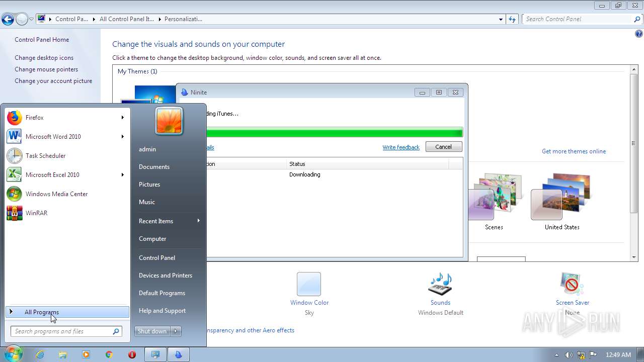The height and width of the screenshot is (362, 644).
Task: Expand All Programs list
Action: [67, 312]
